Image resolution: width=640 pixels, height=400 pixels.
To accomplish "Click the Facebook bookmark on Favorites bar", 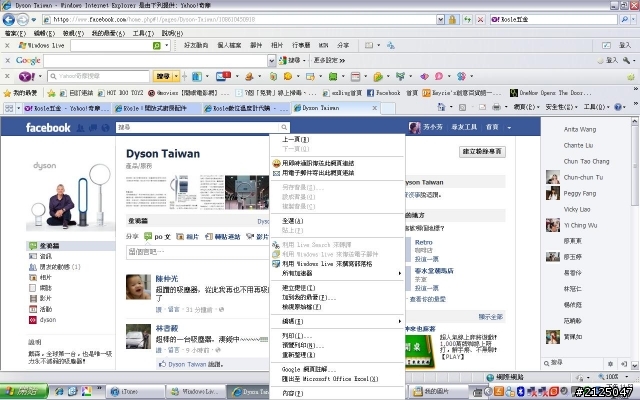I will point(384,93).
